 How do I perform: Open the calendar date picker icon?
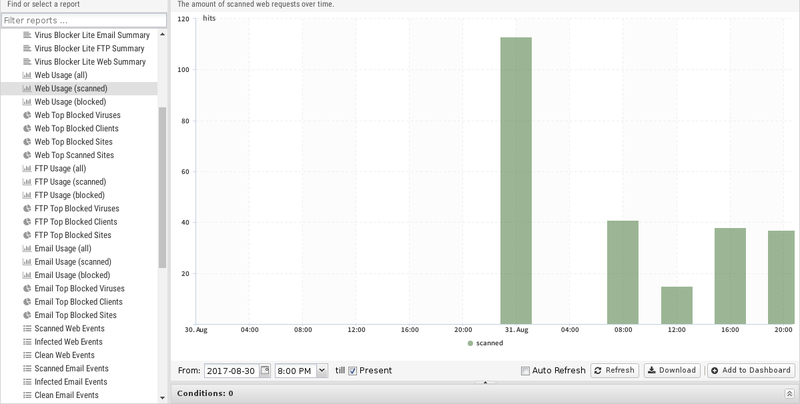265,370
